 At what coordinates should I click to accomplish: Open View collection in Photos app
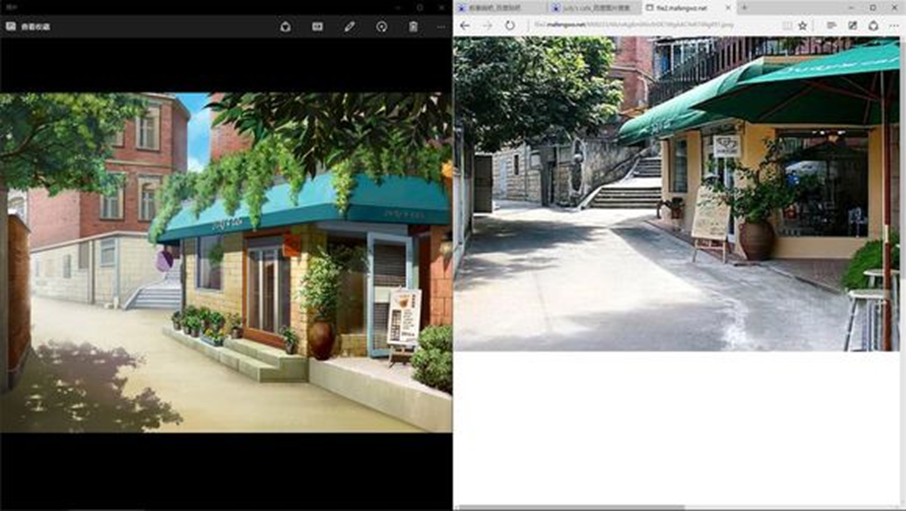pos(28,27)
